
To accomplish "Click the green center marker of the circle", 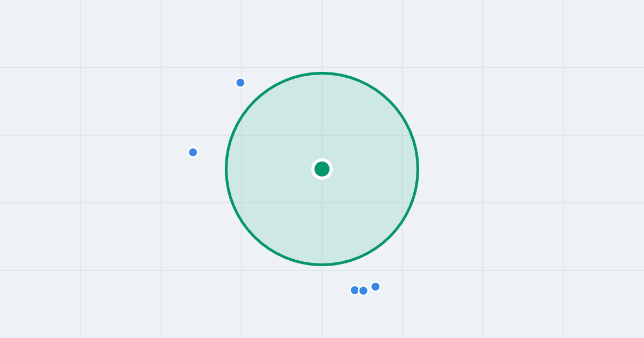I will (x=322, y=169).
